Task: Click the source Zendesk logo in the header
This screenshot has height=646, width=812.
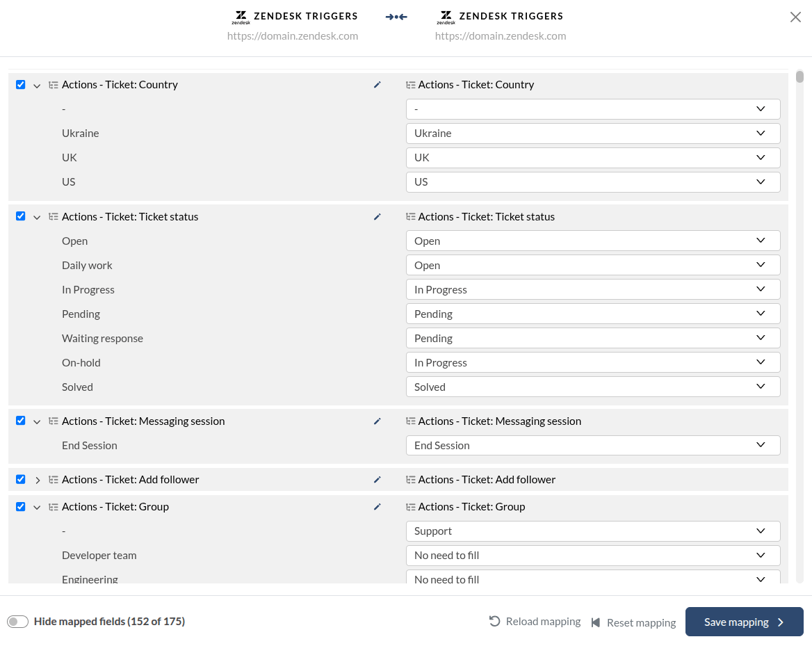Action: [x=241, y=17]
